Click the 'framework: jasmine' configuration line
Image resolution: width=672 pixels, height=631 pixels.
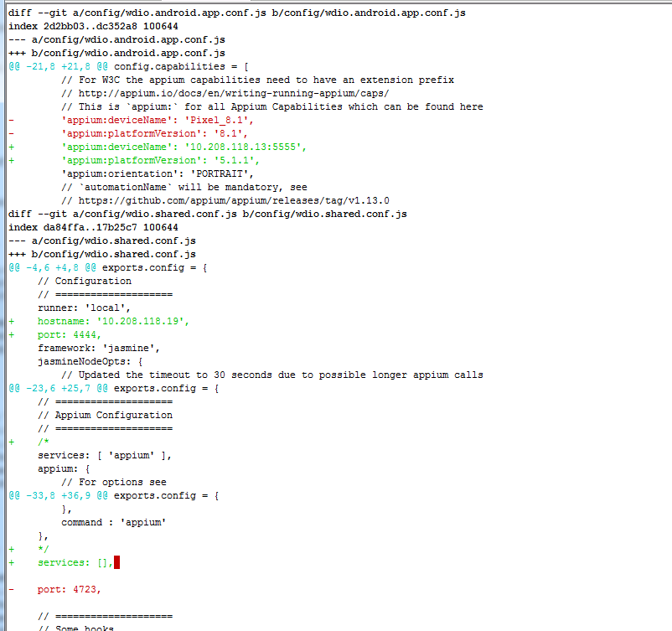pos(101,348)
